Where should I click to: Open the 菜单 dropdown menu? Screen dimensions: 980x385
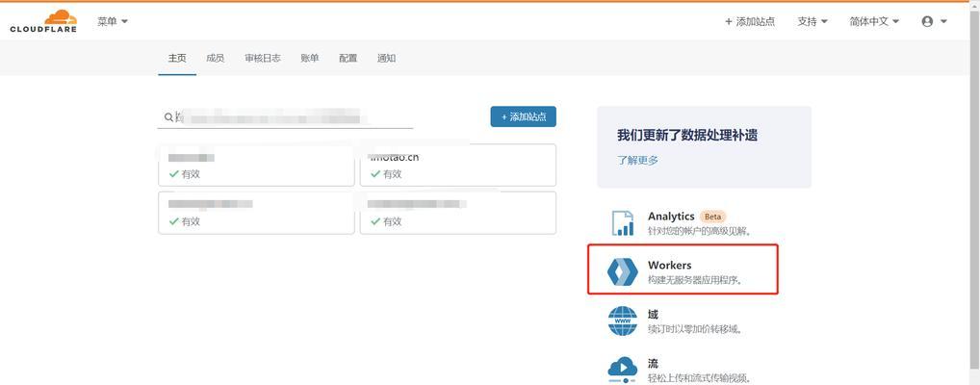[x=113, y=21]
